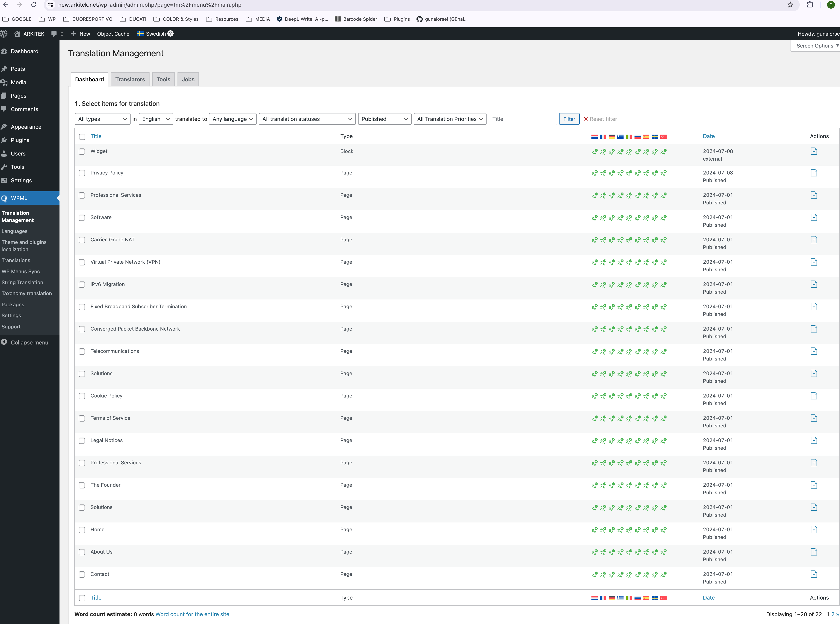Bookmark this page with the star icon
This screenshot has height=624, width=840.
790,5
